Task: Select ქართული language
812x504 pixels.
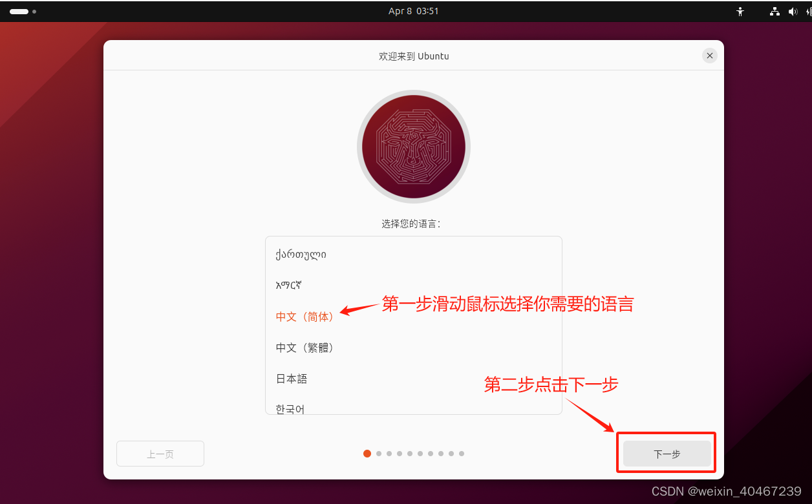Action: tap(413, 255)
